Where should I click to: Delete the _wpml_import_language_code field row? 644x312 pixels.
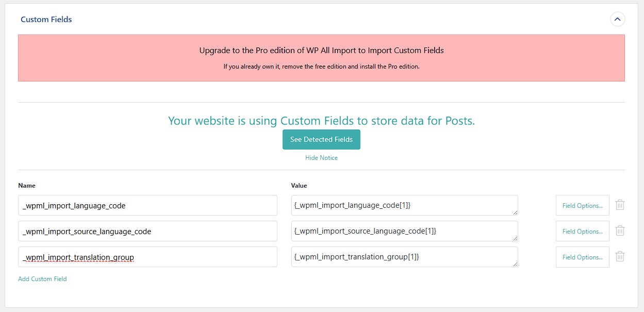pyautogui.click(x=620, y=205)
